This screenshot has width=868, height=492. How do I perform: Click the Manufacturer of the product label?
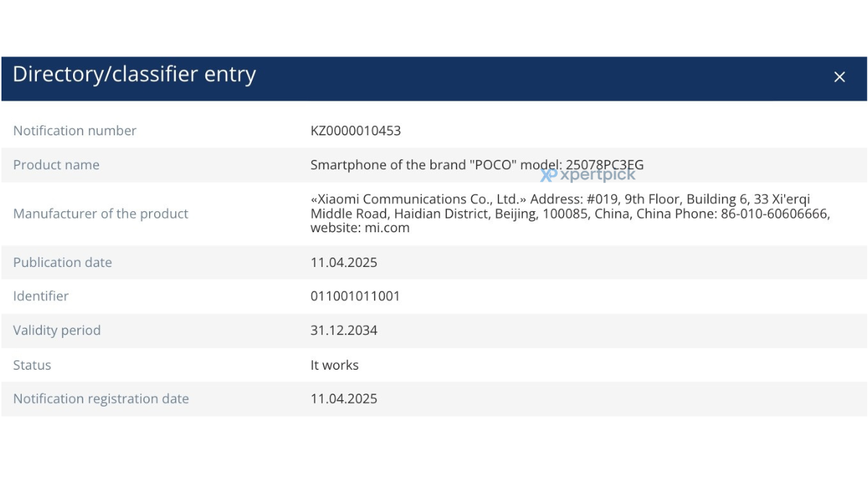click(101, 213)
